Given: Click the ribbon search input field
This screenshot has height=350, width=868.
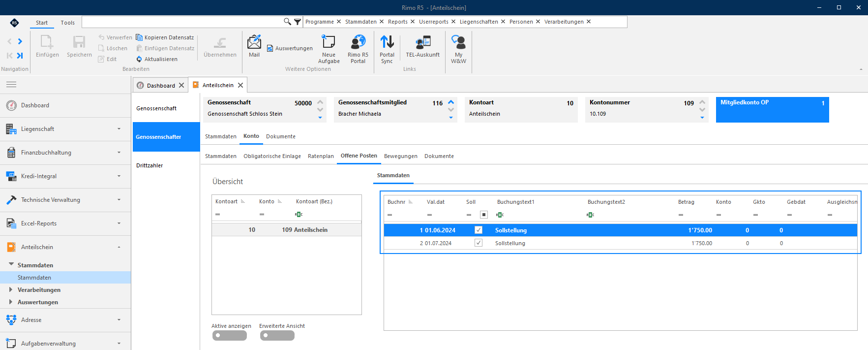Looking at the screenshot, I should coord(182,22).
